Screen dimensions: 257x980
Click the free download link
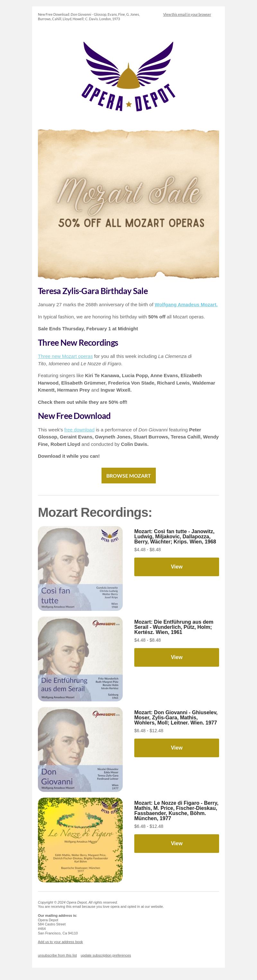tap(79, 429)
